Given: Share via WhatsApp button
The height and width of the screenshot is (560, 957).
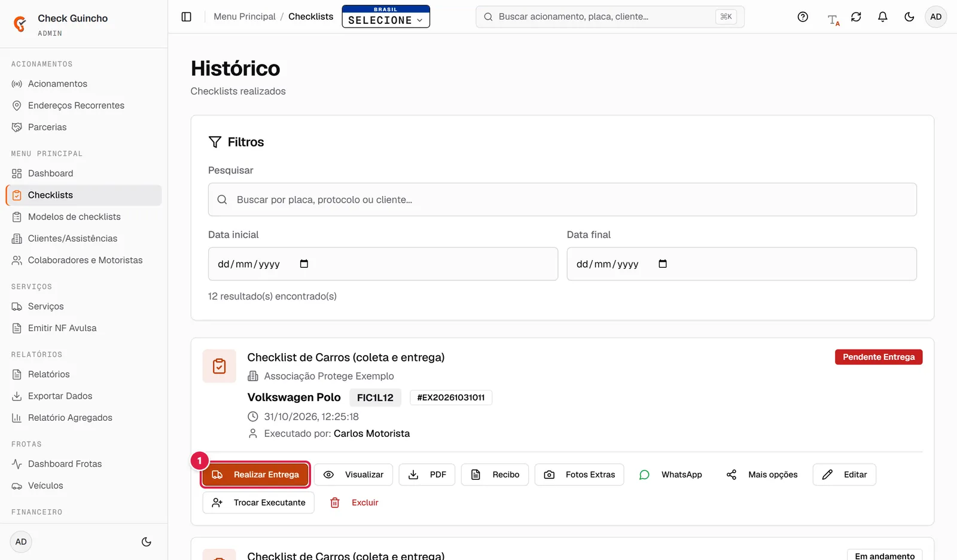Looking at the screenshot, I should 670,475.
